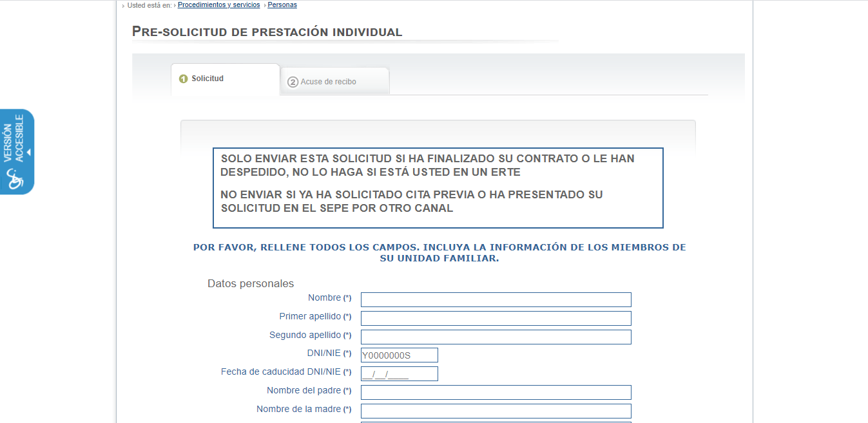Viewport: 868px width, 423px height.
Task: Click into the Primer apellido field
Action: (496, 318)
